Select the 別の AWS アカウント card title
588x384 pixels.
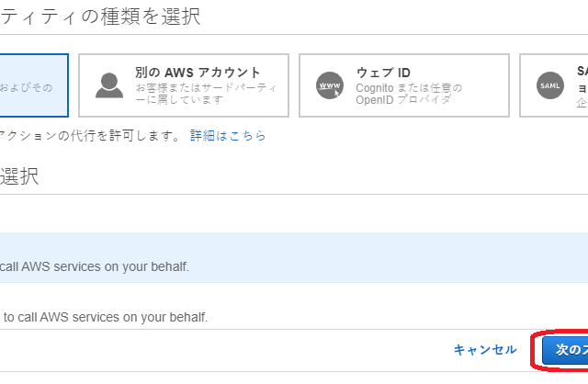pyautogui.click(x=198, y=73)
